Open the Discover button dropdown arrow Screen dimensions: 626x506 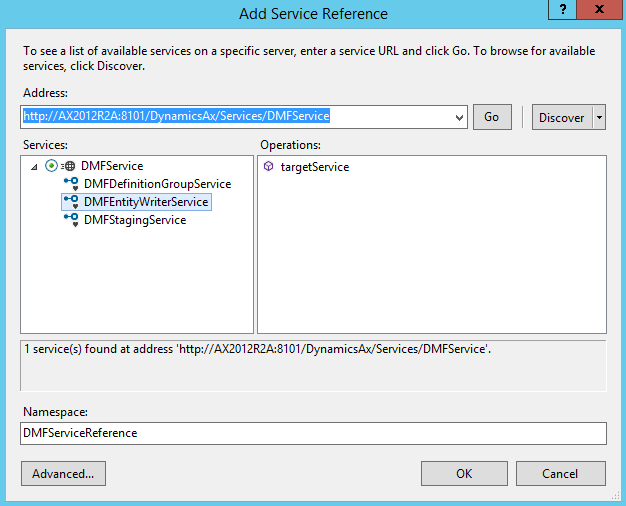[599, 117]
